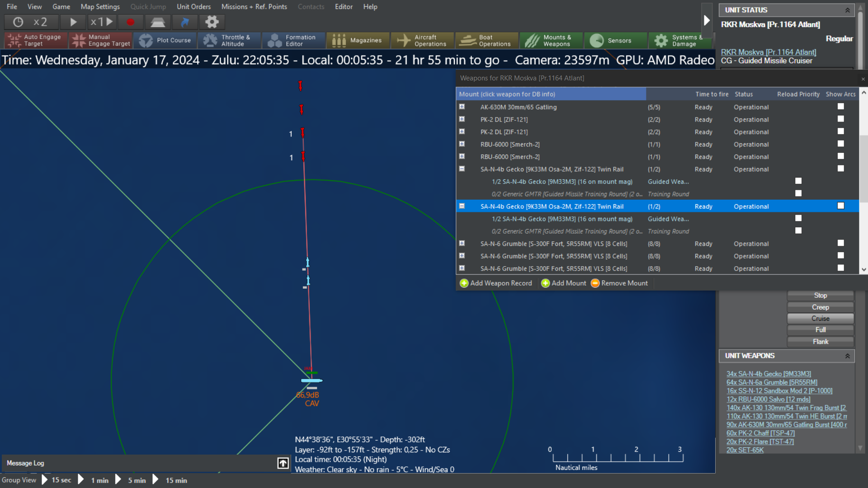The image size is (868, 488).
Task: Open Boat Operations
Action: 487,40
